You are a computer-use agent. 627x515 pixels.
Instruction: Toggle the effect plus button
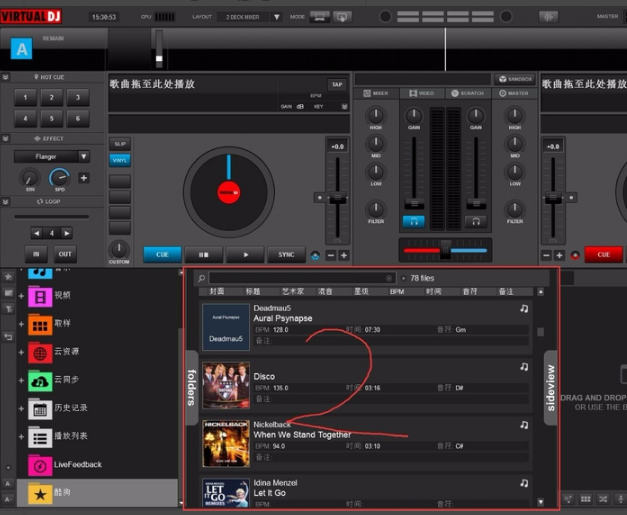pos(84,178)
